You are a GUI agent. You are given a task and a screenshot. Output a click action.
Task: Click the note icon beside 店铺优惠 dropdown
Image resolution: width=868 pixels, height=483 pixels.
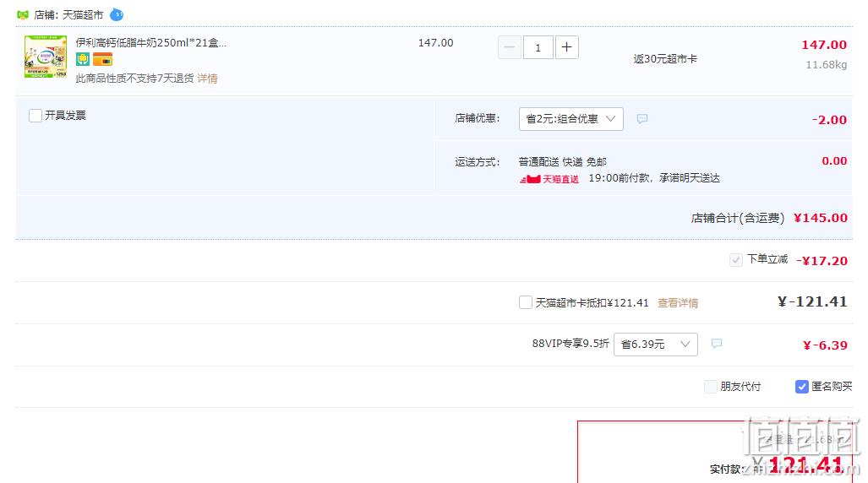coord(642,119)
